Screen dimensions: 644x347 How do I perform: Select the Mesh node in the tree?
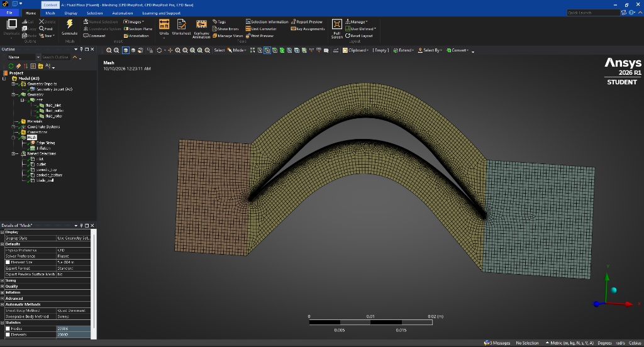(x=31, y=138)
